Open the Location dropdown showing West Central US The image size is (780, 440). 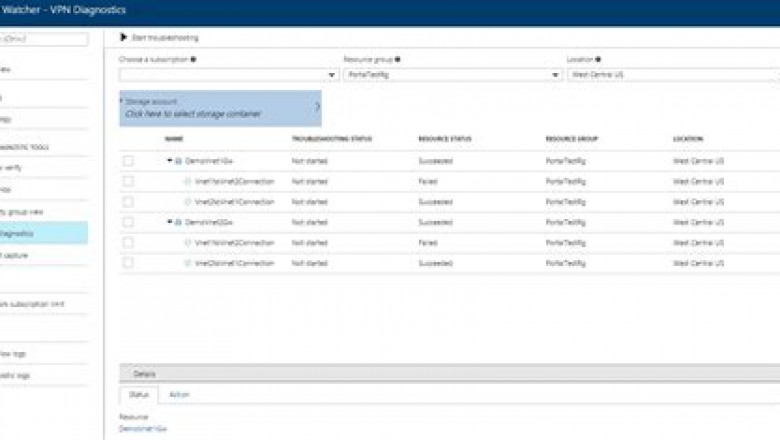pos(672,74)
